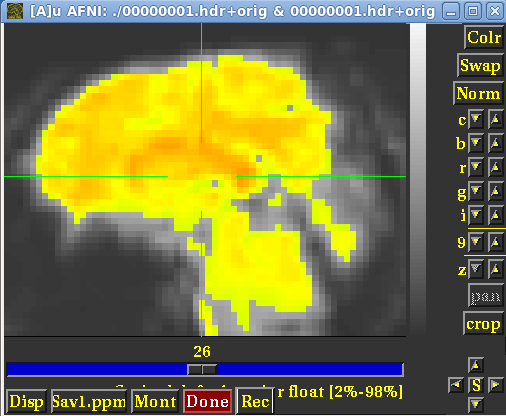
Task: Click the up arrow above S
Action: [476, 366]
